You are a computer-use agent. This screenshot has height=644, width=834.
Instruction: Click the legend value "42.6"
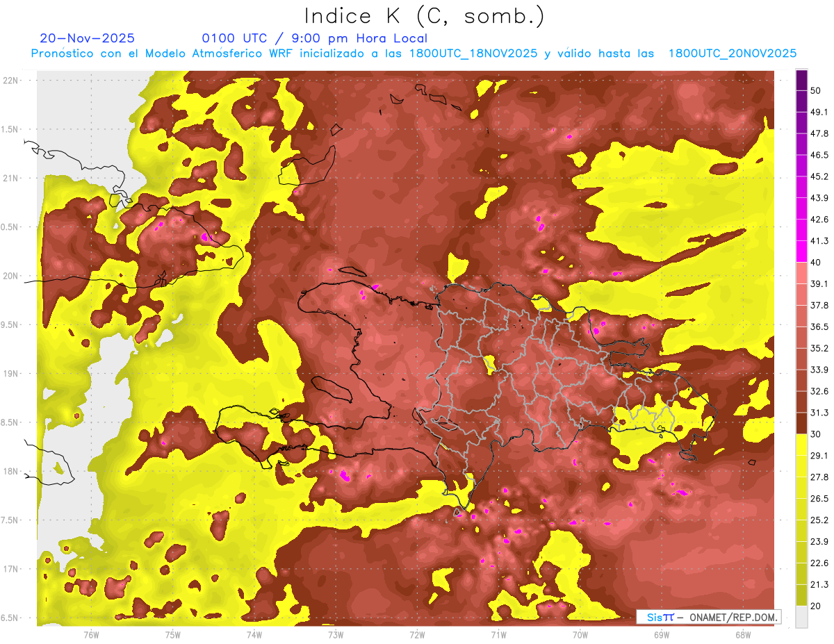click(x=819, y=220)
